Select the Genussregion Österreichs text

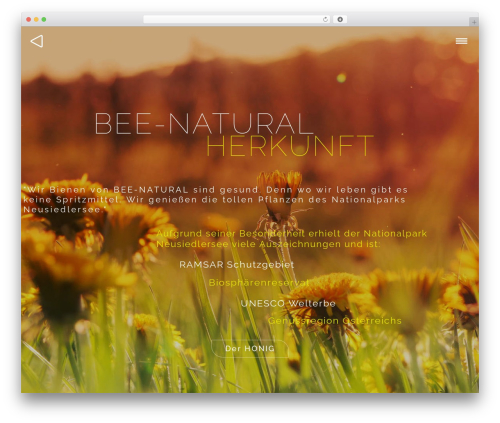335,321
